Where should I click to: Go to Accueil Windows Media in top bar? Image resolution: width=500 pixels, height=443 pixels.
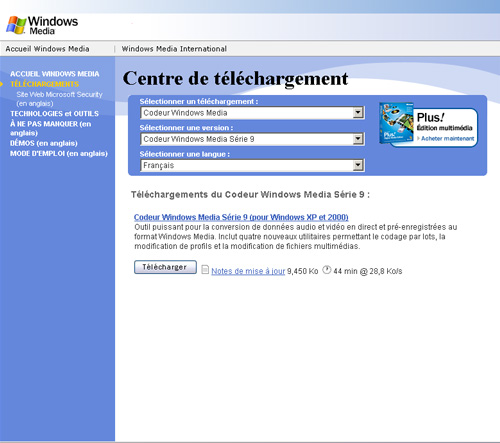47,49
